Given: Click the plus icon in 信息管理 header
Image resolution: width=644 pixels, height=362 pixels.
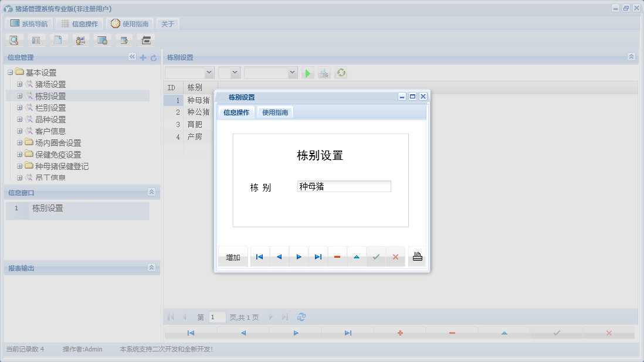Looking at the screenshot, I should [143, 57].
